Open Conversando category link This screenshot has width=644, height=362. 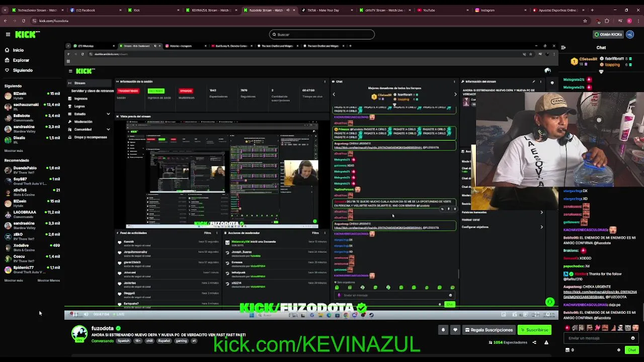tap(103, 341)
